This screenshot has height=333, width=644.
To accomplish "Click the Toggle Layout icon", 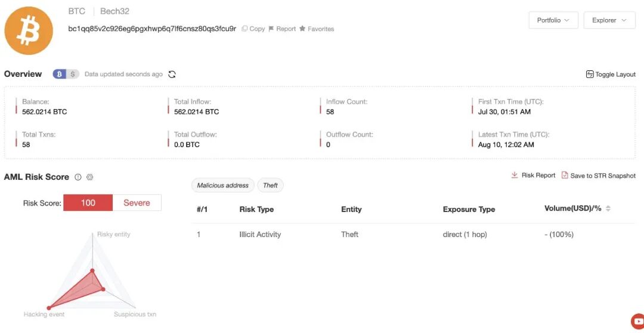I will [x=590, y=74].
